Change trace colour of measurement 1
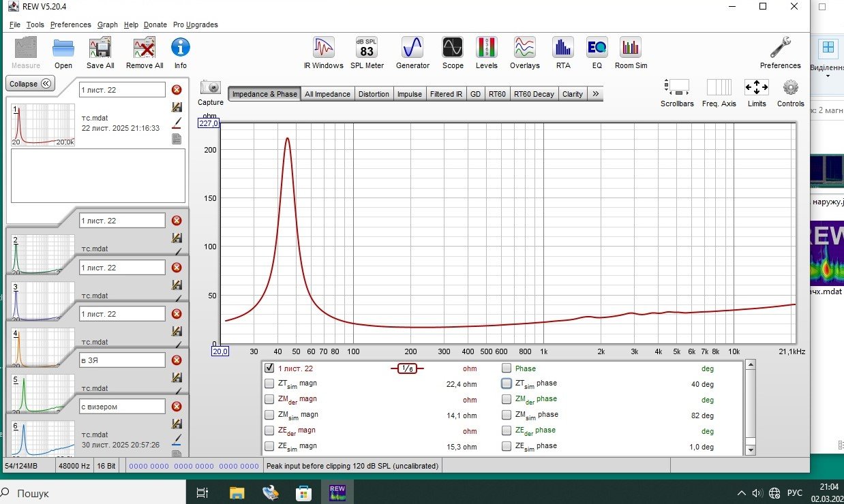Screen dimensions: 844x504 pos(177,123)
